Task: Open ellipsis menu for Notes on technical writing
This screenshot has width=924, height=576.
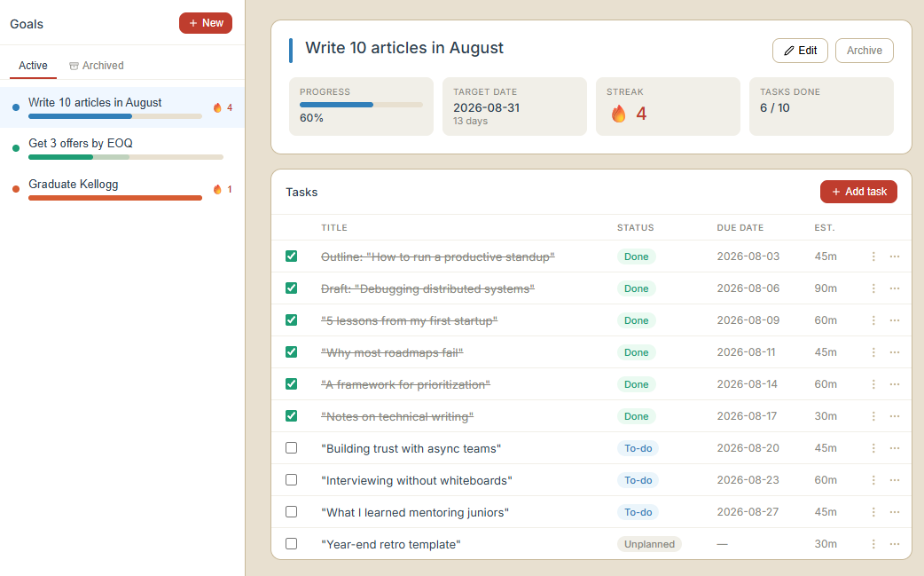Action: [895, 416]
